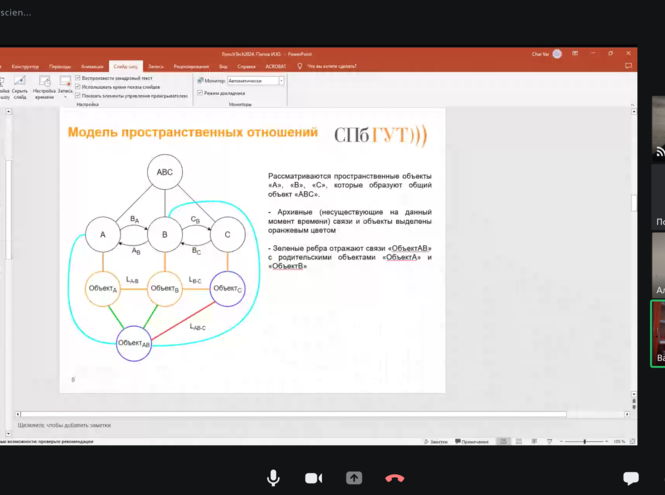Toggle the 'Использовать время показа слайдов' checkbox
The height and width of the screenshot is (495, 665).
click(x=79, y=86)
